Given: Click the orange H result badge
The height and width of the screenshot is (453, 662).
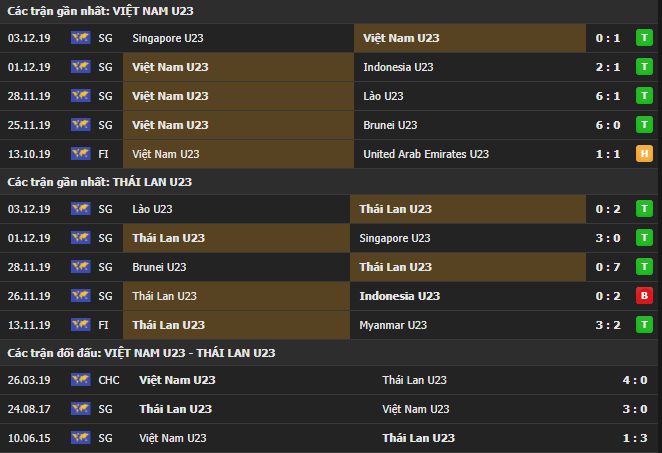Looking at the screenshot, I should [x=645, y=154].
